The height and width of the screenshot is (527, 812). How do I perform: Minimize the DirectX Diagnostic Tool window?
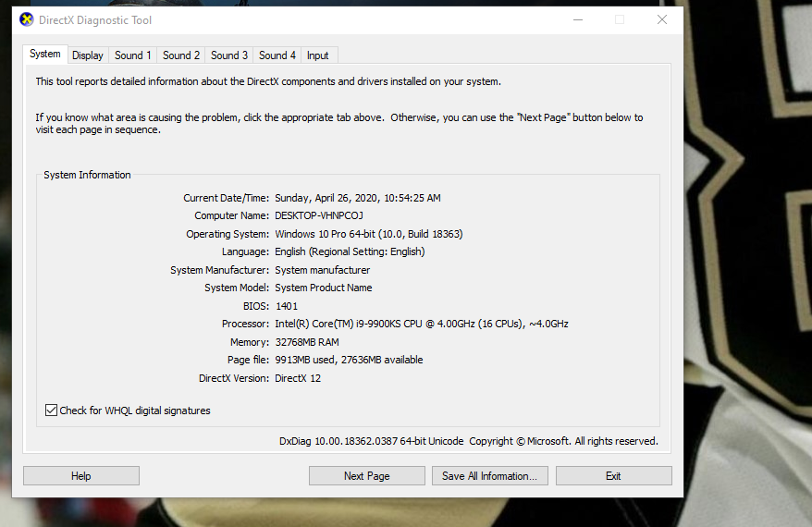[578, 19]
